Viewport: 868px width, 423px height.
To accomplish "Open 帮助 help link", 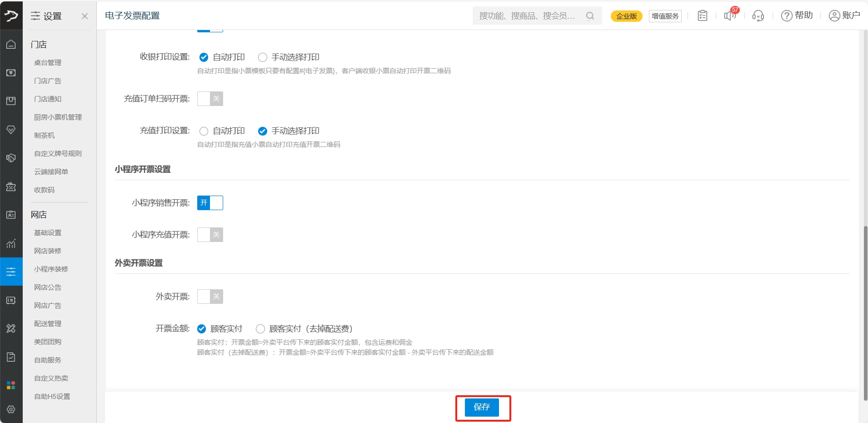I will pyautogui.click(x=797, y=15).
